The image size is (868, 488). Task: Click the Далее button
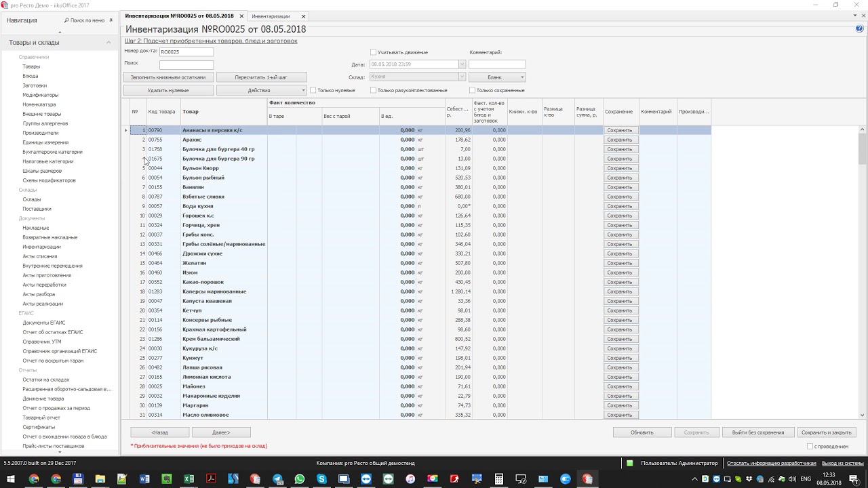pyautogui.click(x=221, y=432)
